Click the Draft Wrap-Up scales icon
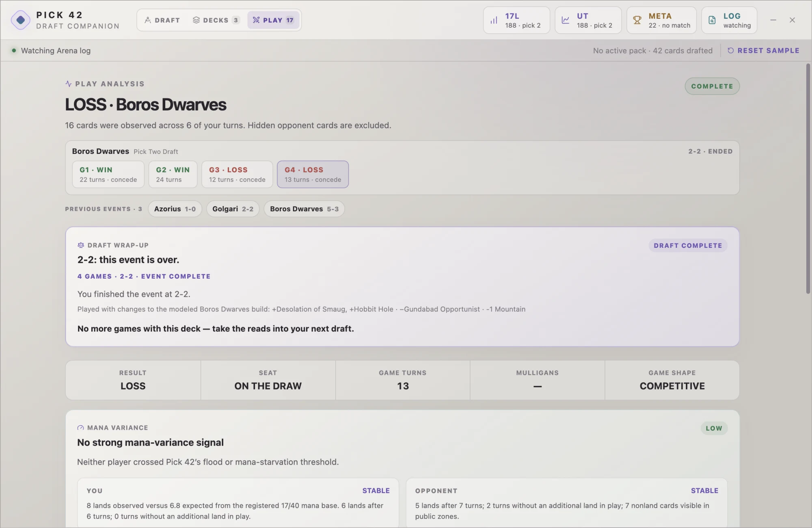812x528 pixels. pos(81,245)
